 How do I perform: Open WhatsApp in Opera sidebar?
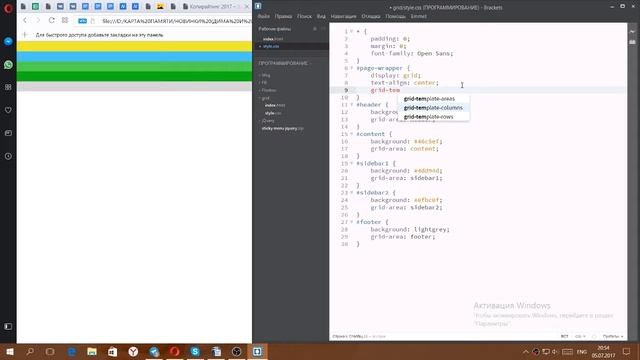tap(8, 64)
